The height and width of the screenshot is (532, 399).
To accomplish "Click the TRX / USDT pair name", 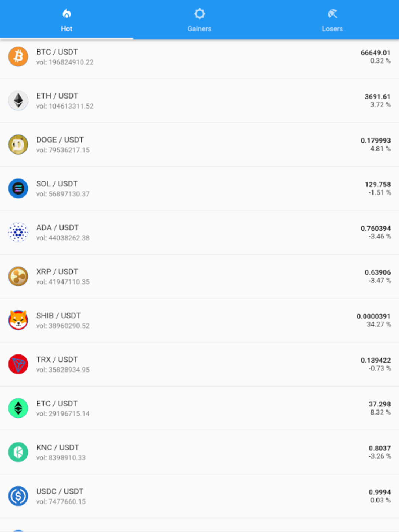I will pos(57,360).
